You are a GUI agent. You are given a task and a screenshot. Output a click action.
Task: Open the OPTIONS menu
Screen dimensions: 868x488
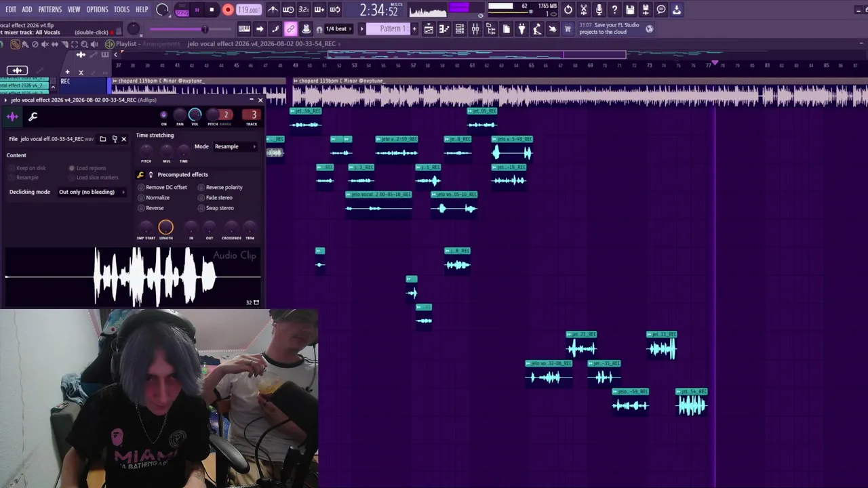(x=97, y=9)
